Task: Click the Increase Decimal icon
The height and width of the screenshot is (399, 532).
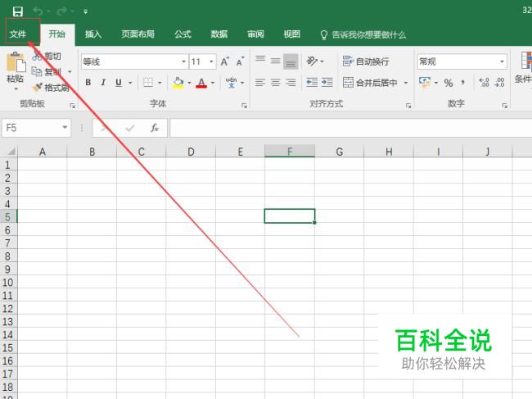Action: (x=484, y=83)
